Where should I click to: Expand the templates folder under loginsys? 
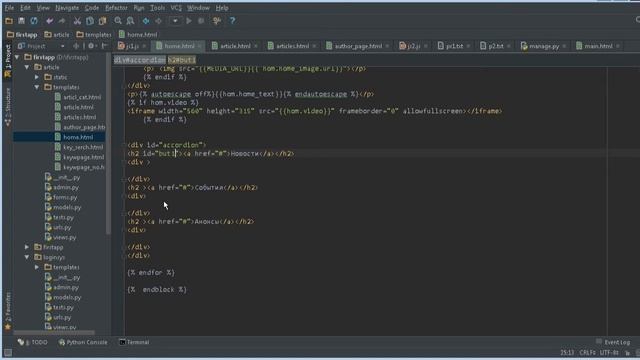click(37, 267)
